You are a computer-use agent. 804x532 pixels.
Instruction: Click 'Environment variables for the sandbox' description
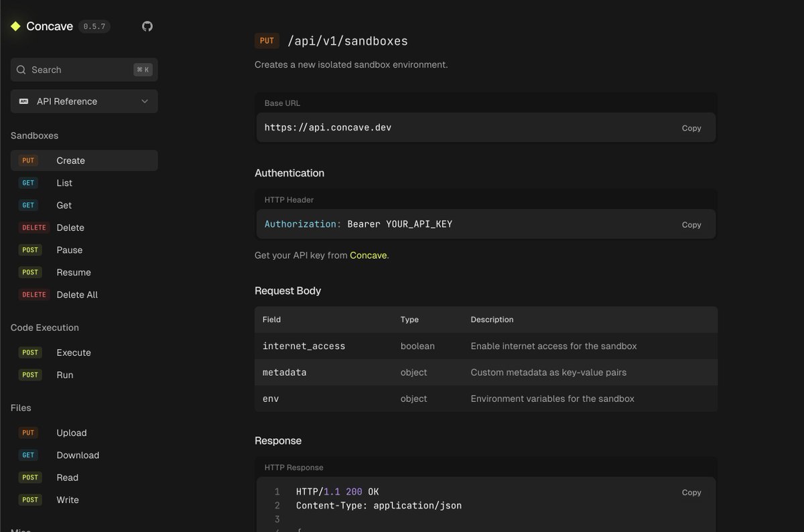coord(552,399)
